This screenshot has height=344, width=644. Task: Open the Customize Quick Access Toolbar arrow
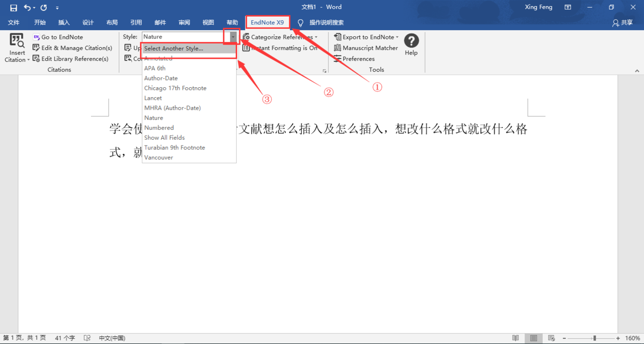point(57,8)
